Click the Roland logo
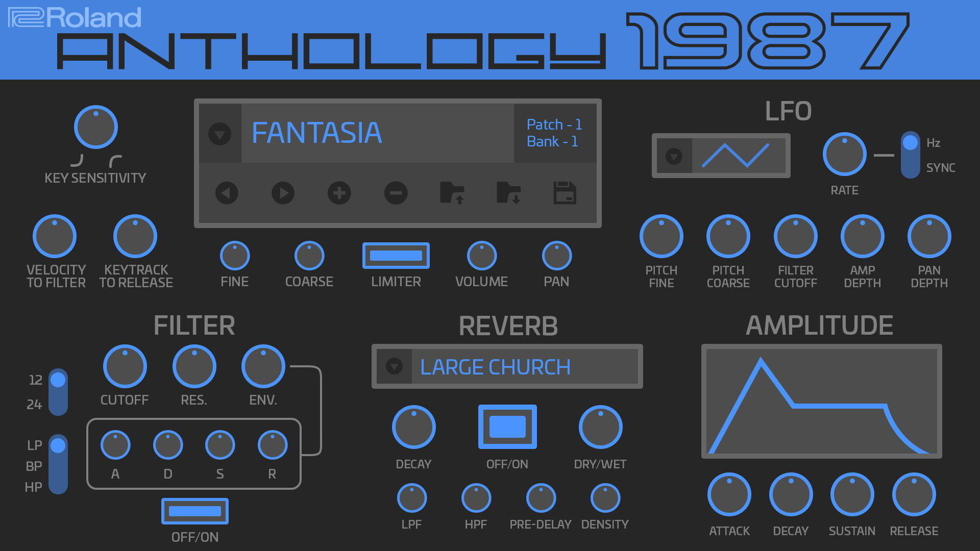 (75, 17)
